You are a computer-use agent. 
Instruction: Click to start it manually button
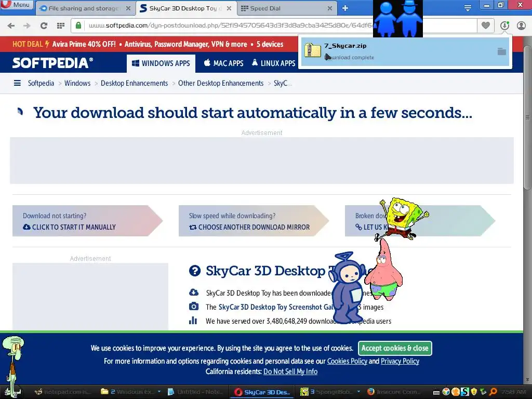pos(87,221)
